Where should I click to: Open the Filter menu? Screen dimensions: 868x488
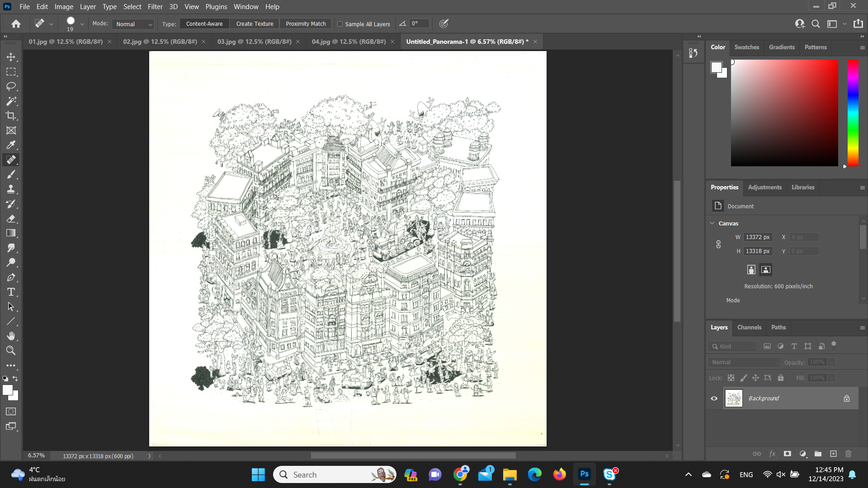point(155,6)
